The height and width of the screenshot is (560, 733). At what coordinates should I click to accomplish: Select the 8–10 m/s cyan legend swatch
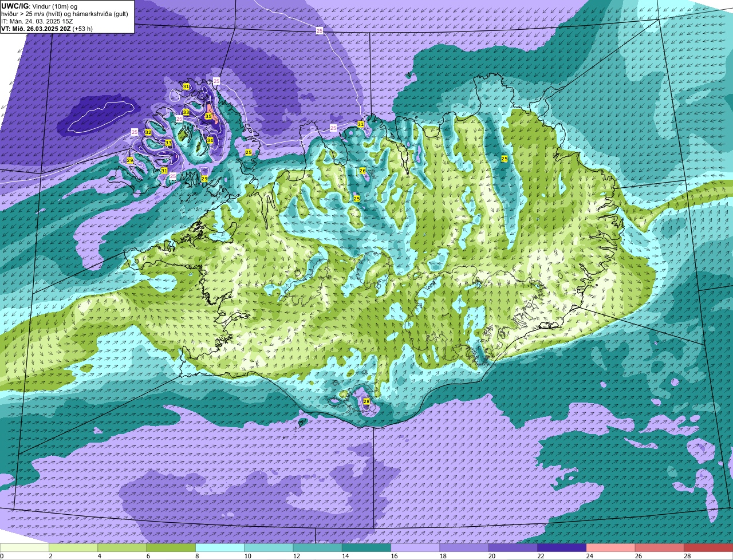(220, 548)
